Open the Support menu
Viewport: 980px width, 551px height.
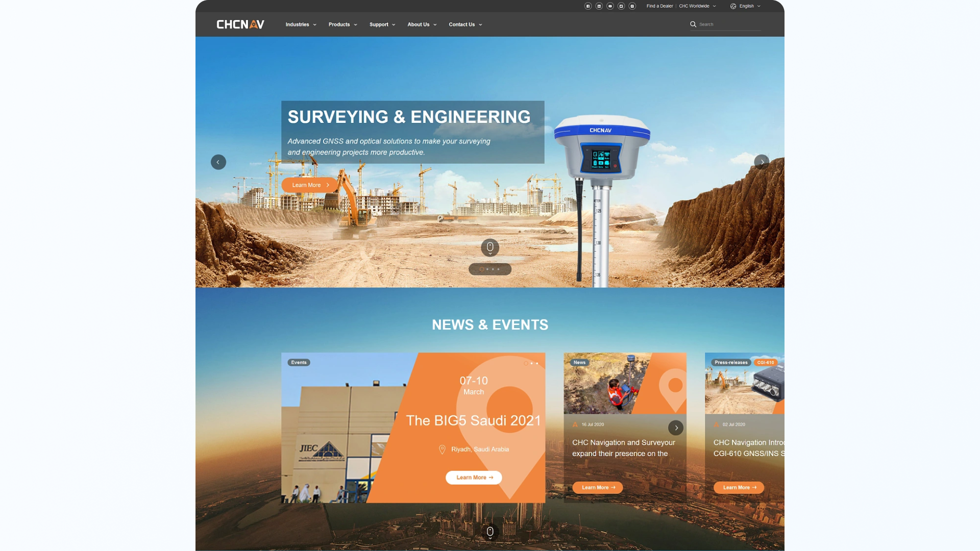tap(382, 24)
